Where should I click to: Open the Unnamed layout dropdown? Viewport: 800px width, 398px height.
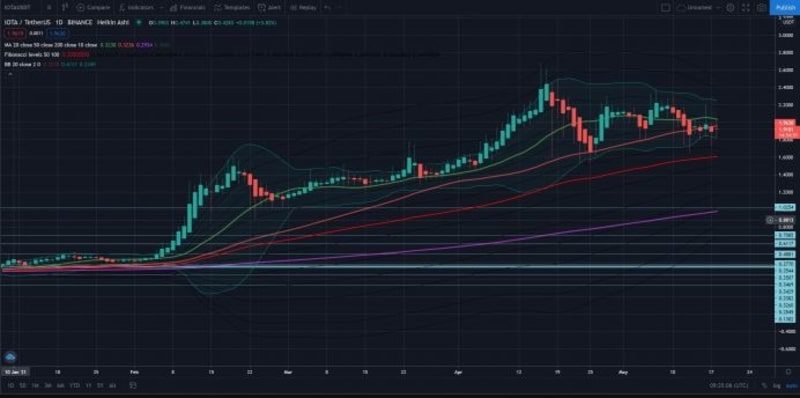703,8
